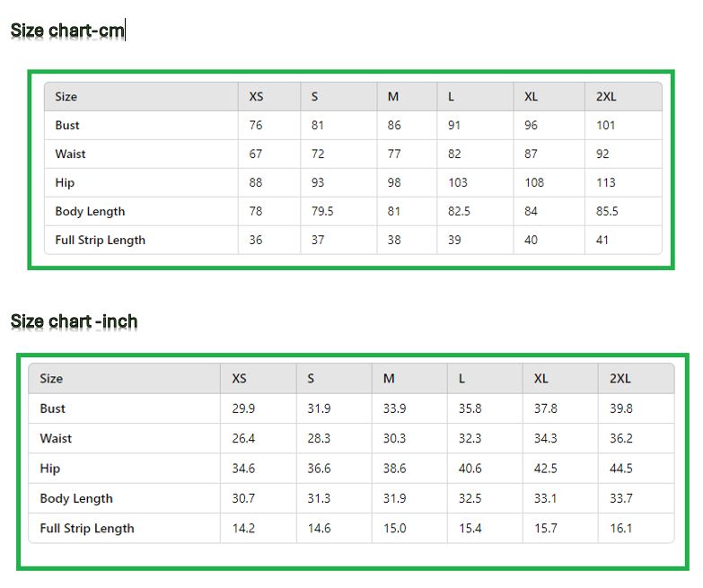703x588 pixels.
Task: Click cell value 101 in Bust row
Action: (606, 126)
